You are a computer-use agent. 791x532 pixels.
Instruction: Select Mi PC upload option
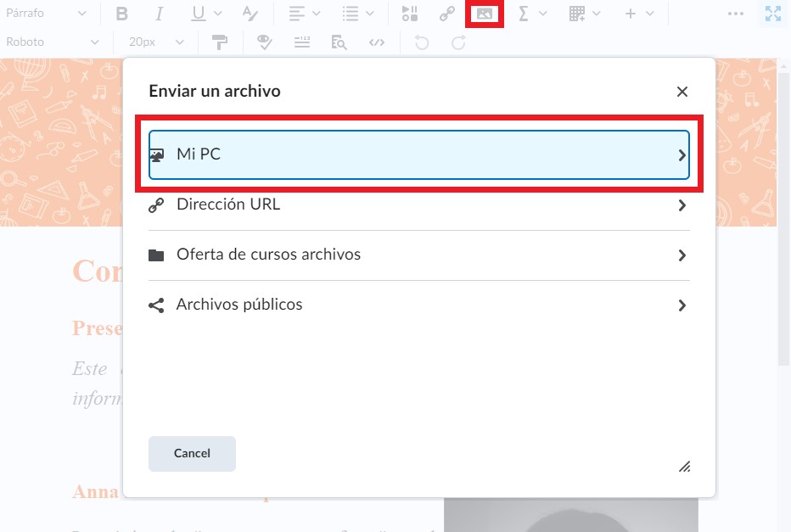418,155
